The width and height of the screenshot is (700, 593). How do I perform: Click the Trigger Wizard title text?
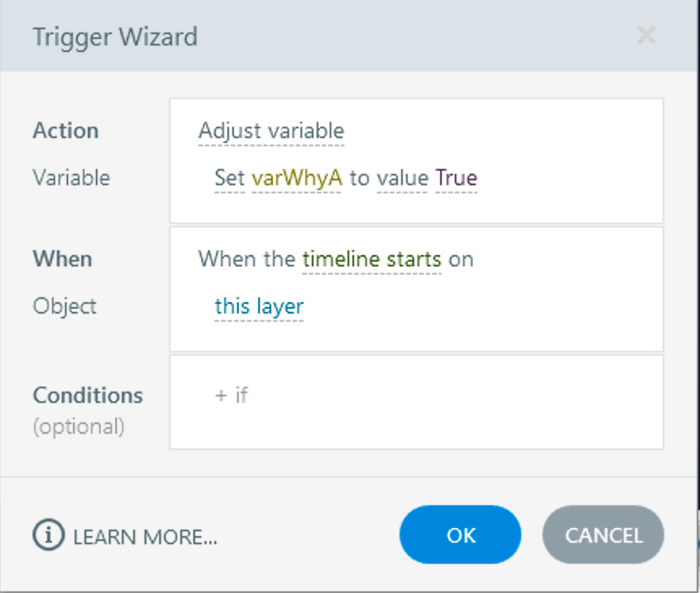click(115, 37)
